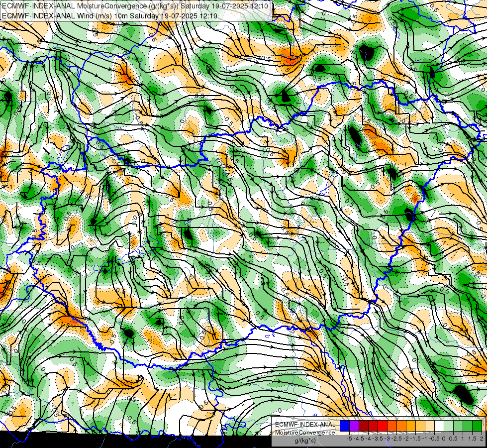Select the palest green swatch between 0 and 0.5

tap(449, 426)
